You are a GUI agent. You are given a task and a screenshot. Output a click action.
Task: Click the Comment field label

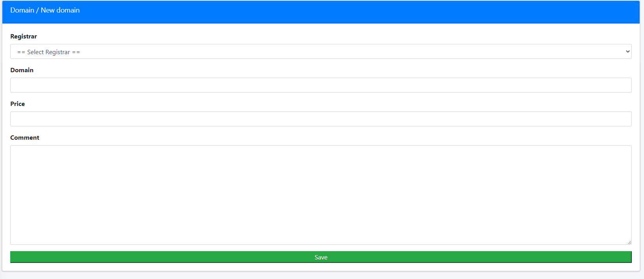pyautogui.click(x=25, y=138)
